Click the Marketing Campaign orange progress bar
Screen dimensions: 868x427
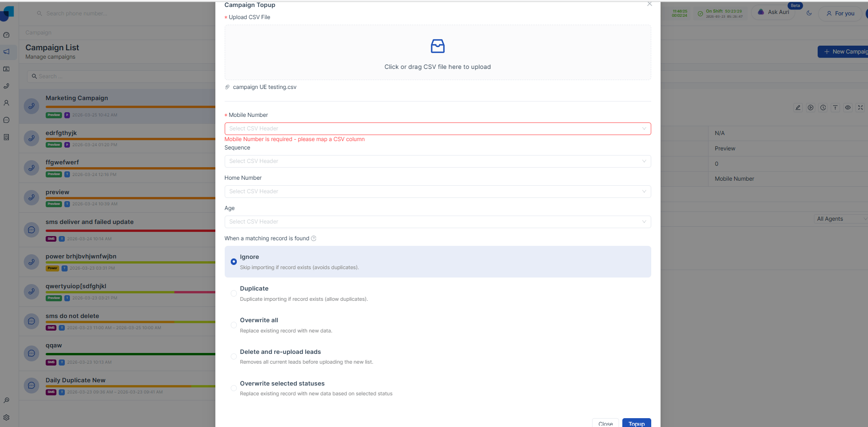[131, 107]
